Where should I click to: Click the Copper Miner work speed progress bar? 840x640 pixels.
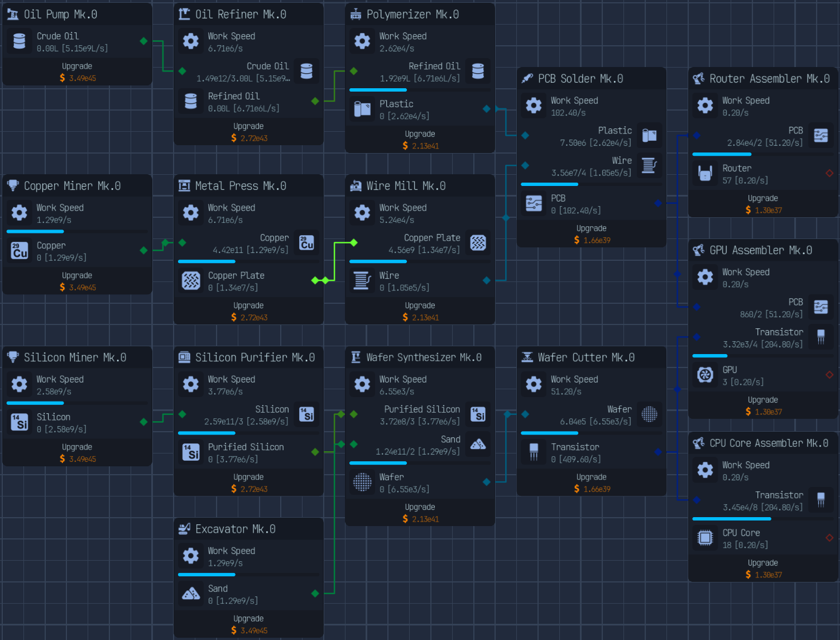point(77,231)
